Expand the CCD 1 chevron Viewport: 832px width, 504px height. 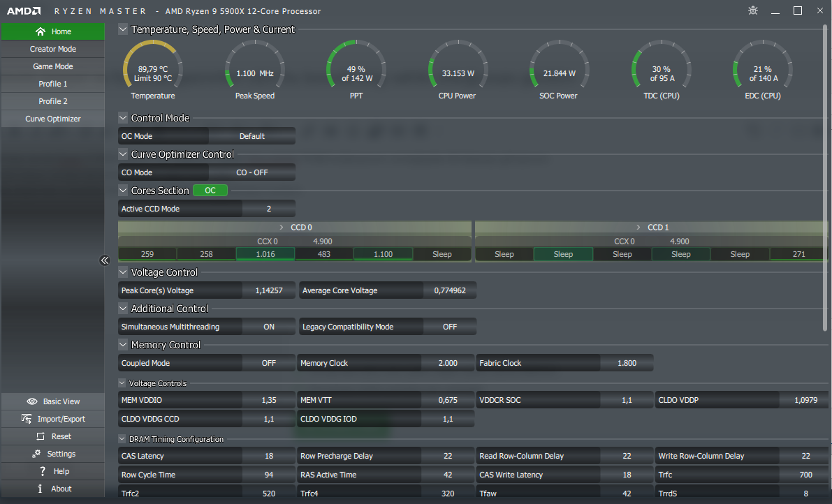tap(638, 227)
